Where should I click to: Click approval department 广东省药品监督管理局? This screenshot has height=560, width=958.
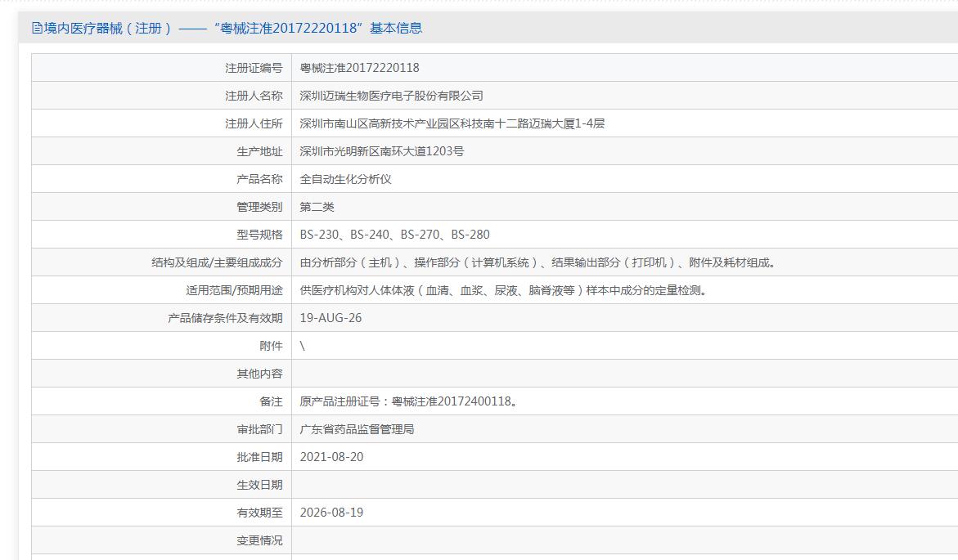(356, 429)
